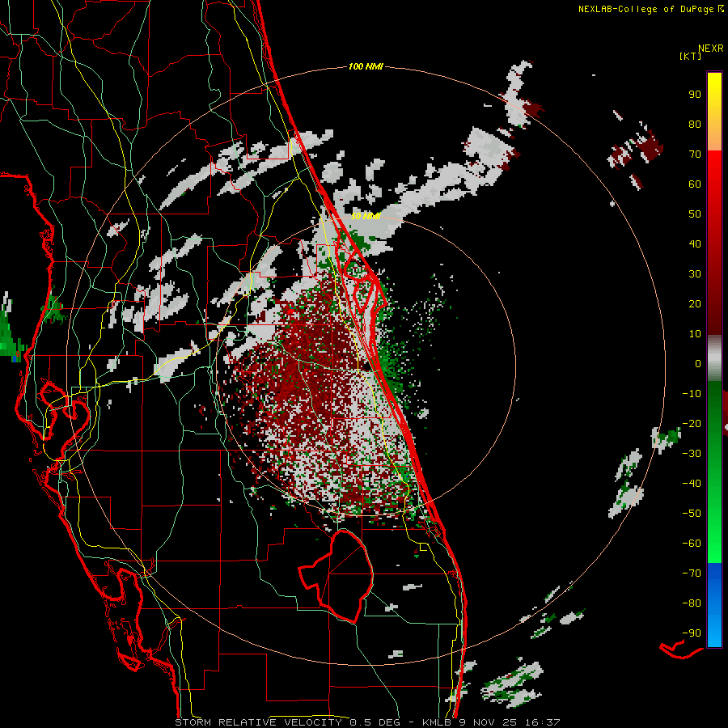The width and height of the screenshot is (728, 728).
Task: Click the Storm Relative Velocity caption text
Action: 367,722
